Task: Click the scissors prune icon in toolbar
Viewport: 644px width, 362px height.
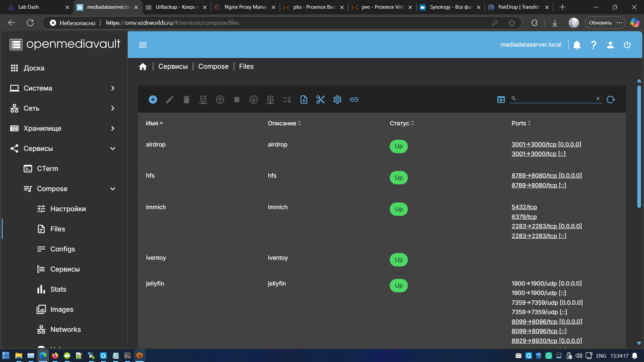Action: click(320, 100)
